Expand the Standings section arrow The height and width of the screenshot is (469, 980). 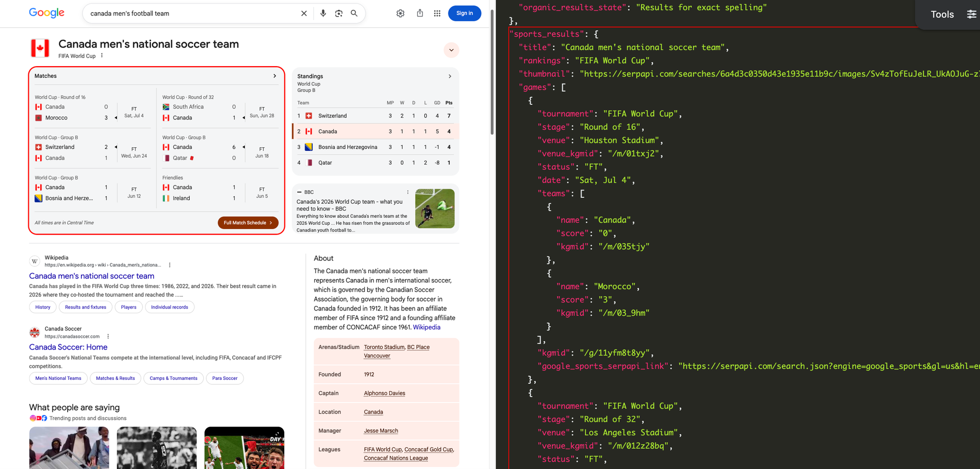[x=450, y=76]
